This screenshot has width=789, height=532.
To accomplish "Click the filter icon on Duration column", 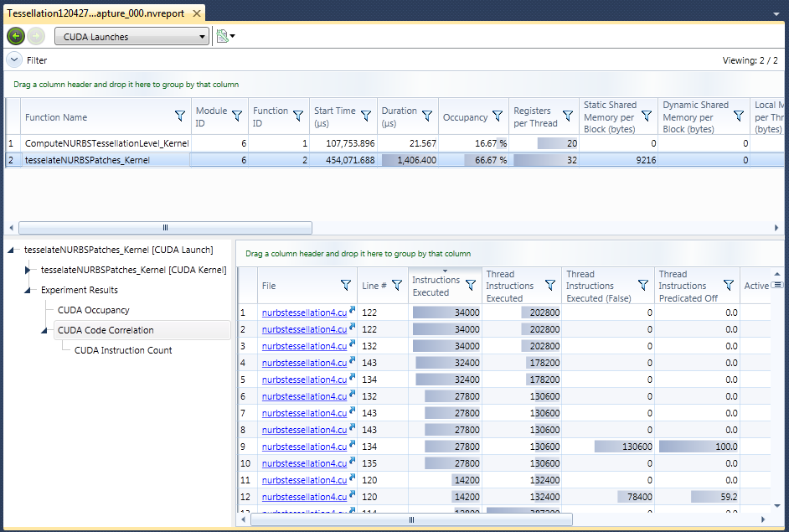I will tap(427, 116).
